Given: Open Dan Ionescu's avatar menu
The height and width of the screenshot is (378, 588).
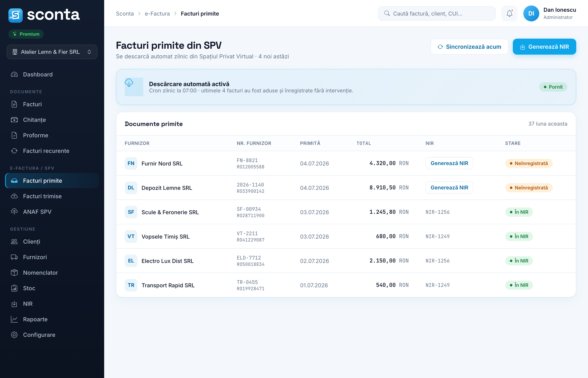Looking at the screenshot, I should (x=531, y=13).
